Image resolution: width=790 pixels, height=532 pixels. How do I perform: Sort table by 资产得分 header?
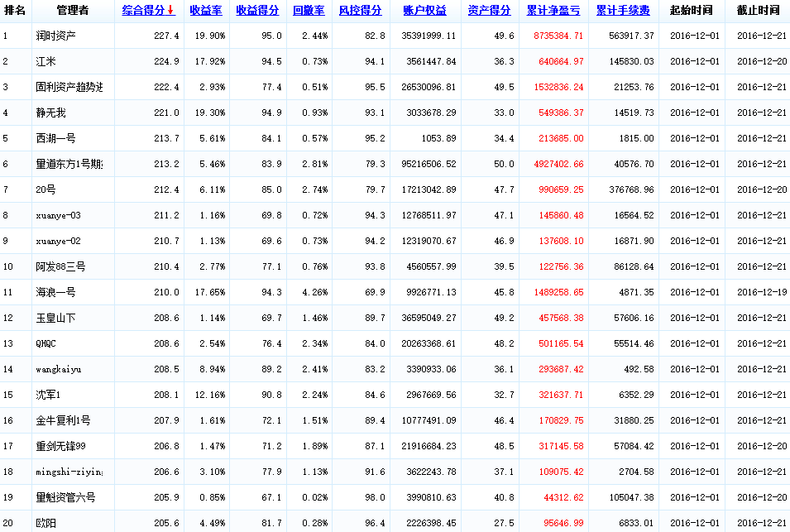pyautogui.click(x=489, y=10)
